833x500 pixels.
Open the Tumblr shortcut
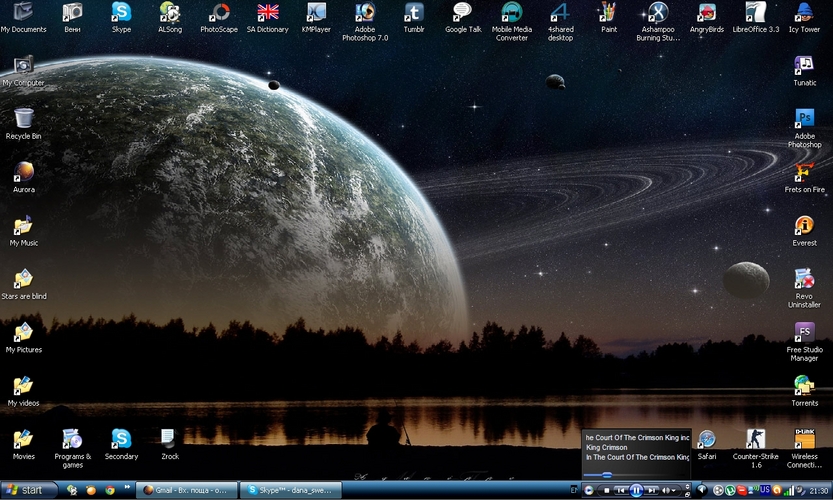point(414,18)
